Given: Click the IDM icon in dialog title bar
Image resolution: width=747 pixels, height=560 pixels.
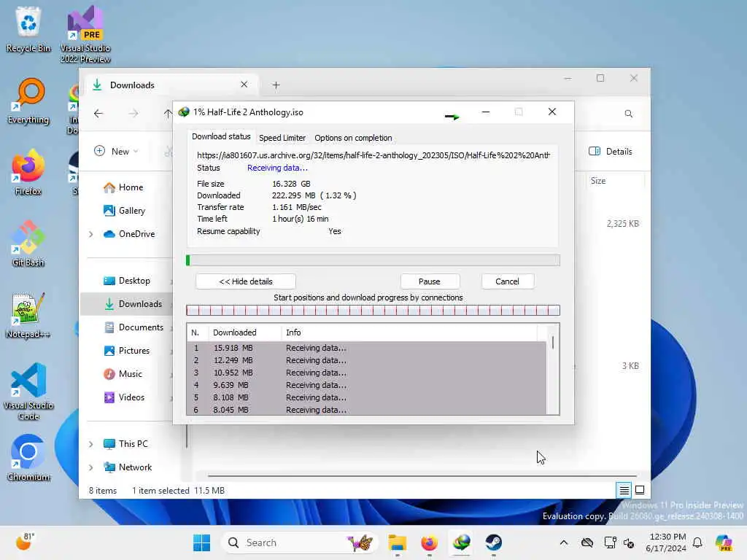Looking at the screenshot, I should coord(184,112).
